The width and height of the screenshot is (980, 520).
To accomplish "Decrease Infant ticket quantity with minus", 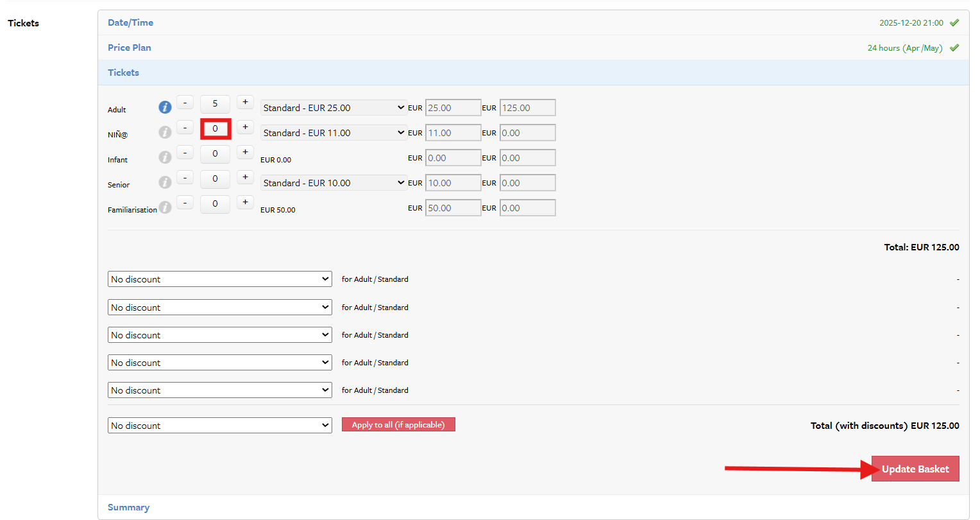I will [185, 152].
